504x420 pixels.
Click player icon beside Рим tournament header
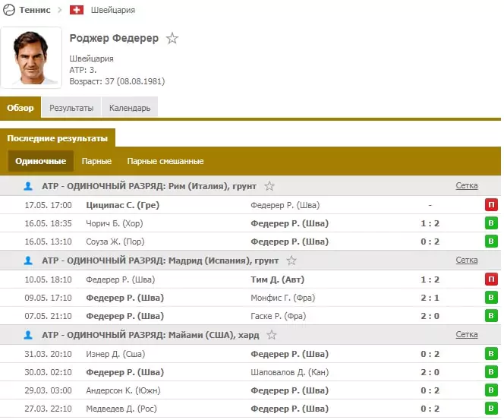click(x=28, y=186)
